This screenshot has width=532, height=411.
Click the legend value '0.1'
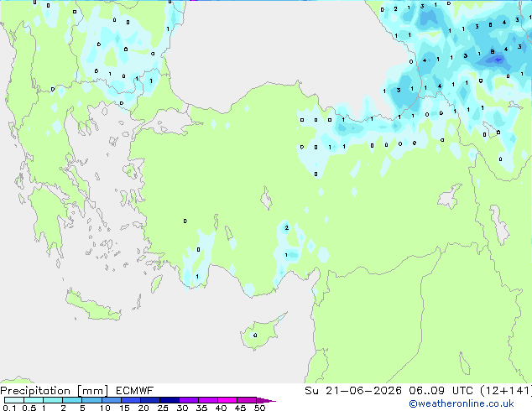9,408
